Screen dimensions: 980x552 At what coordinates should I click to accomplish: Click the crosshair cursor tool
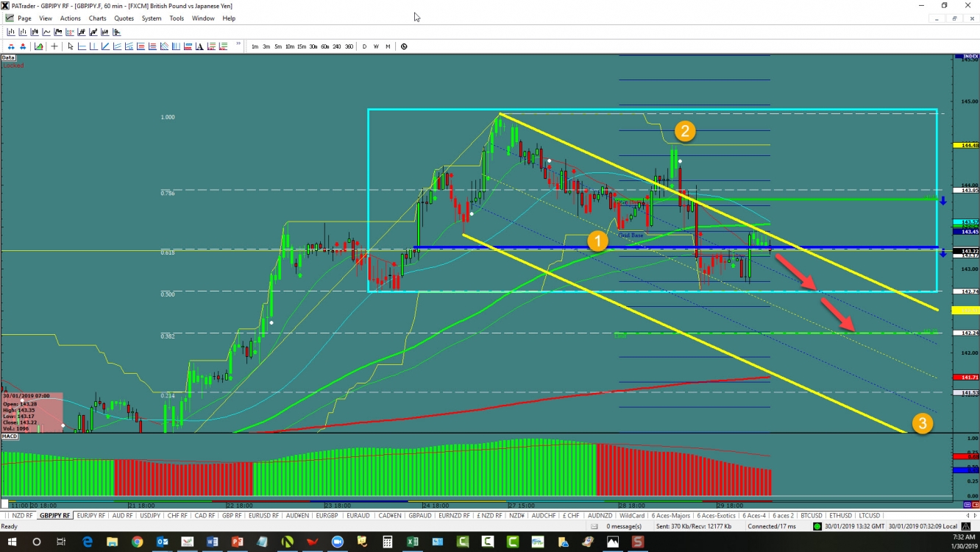tap(54, 46)
